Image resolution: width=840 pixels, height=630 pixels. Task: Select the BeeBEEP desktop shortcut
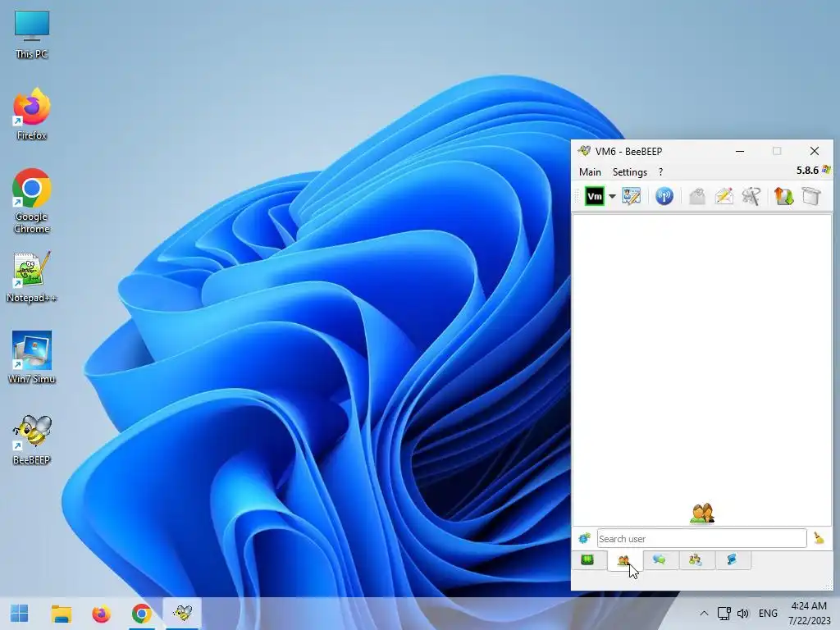coord(32,440)
